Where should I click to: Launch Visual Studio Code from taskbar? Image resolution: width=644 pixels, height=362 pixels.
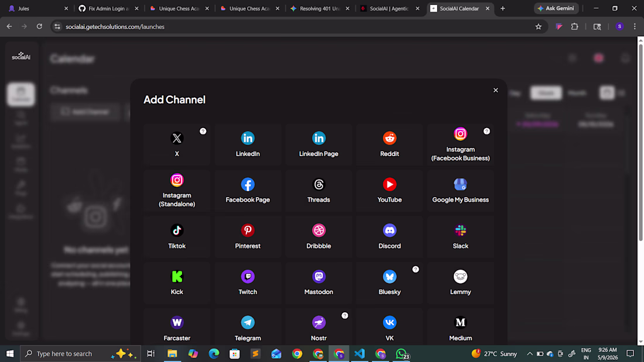click(359, 353)
